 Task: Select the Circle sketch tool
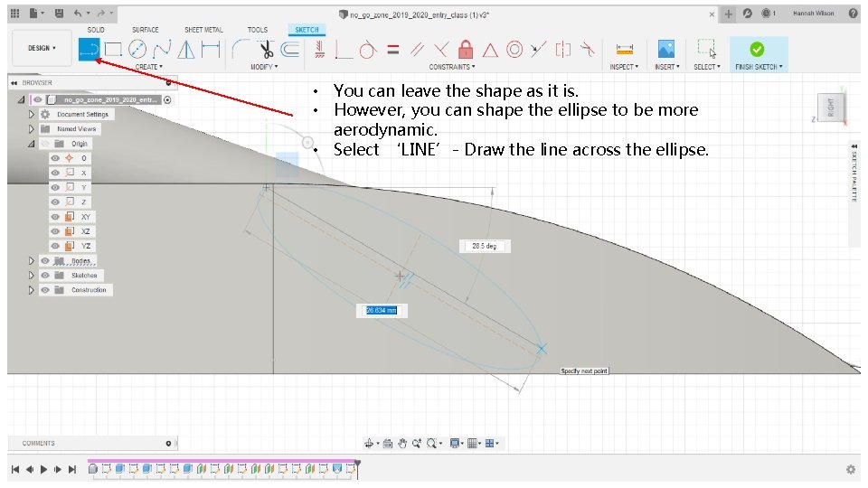tap(137, 49)
